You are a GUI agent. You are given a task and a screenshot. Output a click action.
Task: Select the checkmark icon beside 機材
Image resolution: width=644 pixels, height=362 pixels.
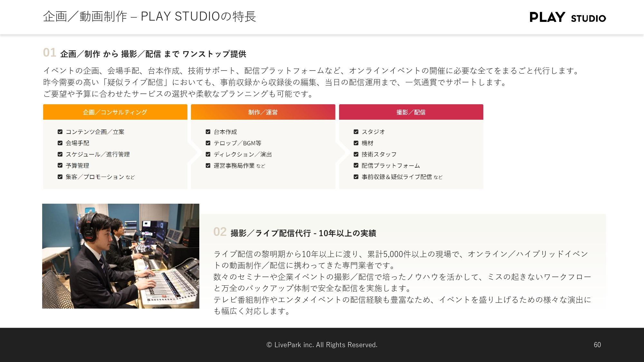pyautogui.click(x=356, y=143)
